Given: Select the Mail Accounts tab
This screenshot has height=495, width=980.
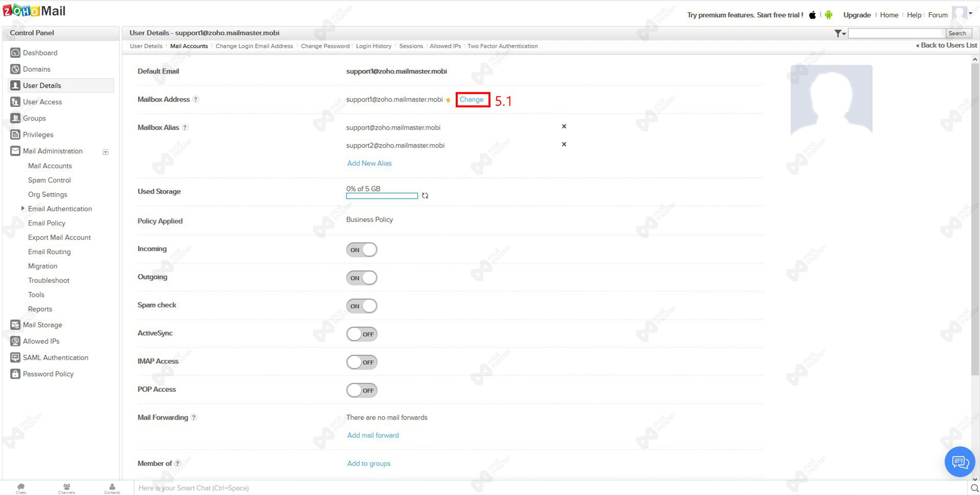Looking at the screenshot, I should coord(189,46).
